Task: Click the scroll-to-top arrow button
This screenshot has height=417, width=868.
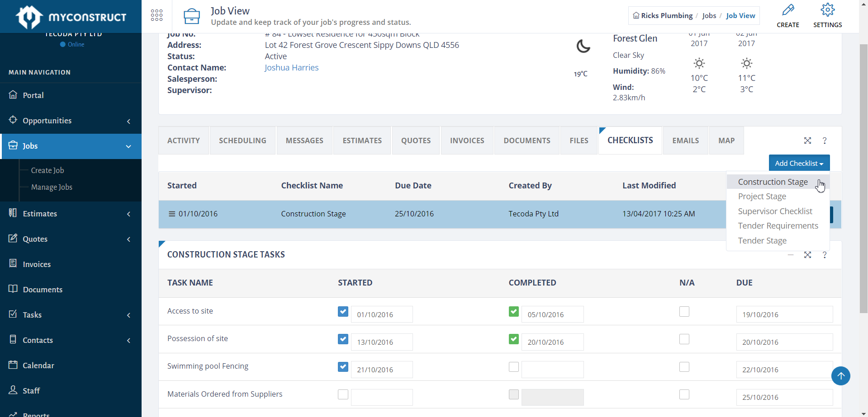Action: [841, 376]
